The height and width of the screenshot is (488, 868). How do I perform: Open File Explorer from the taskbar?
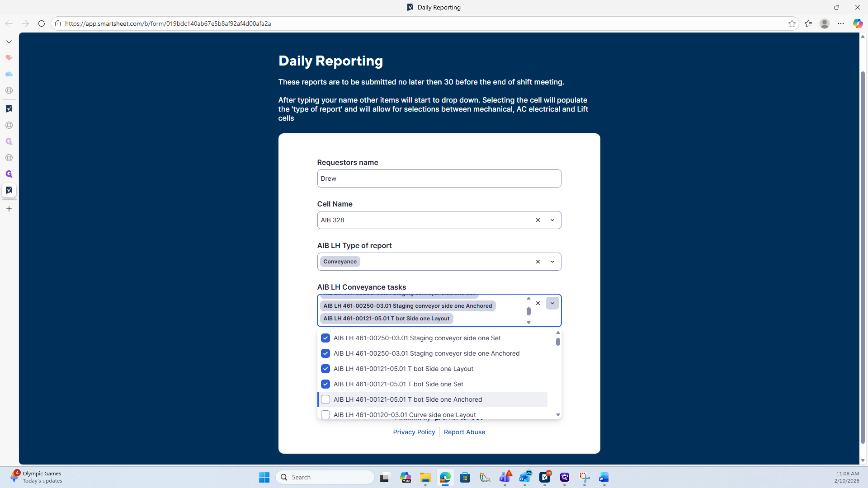[425, 478]
